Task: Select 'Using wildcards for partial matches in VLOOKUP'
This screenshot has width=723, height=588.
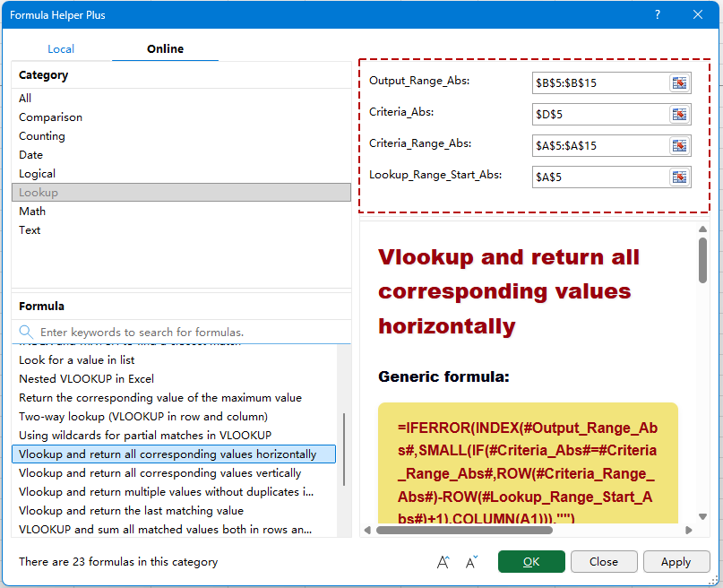Action: tap(174, 436)
